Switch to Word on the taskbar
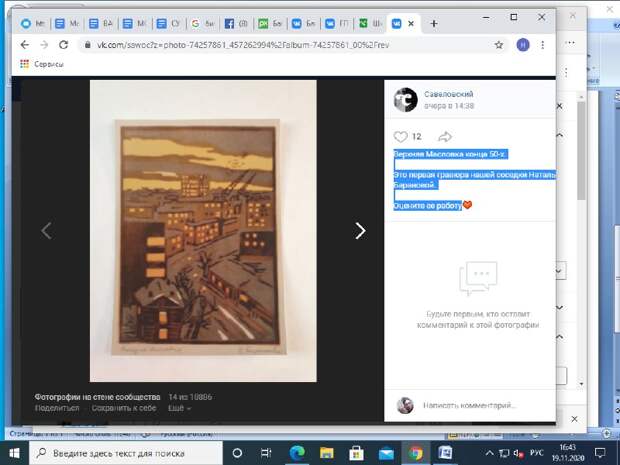This screenshot has width=620, height=465. tap(445, 453)
